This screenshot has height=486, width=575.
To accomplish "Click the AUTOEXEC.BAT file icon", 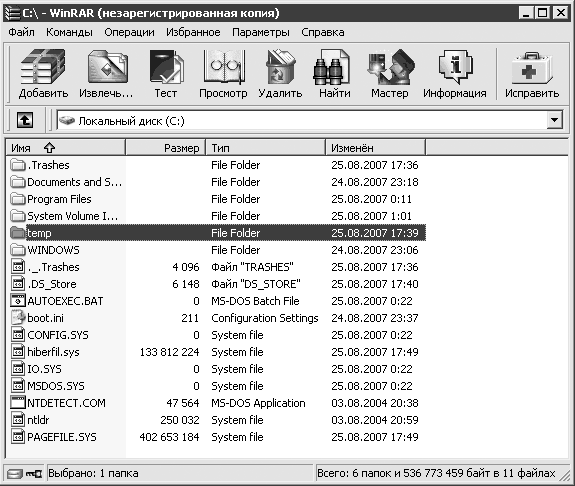I will (x=18, y=301).
